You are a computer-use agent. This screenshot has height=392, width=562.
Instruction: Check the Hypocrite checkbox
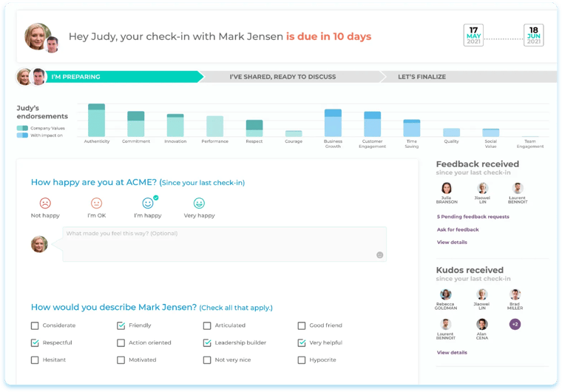click(x=302, y=360)
